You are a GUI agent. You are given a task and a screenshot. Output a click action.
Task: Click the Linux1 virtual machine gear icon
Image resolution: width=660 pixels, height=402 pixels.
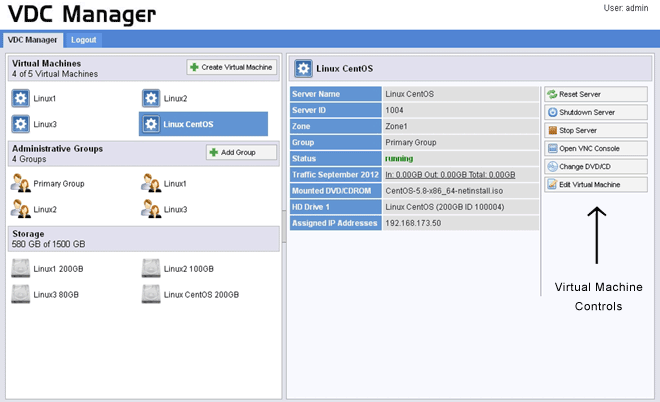pos(21,98)
